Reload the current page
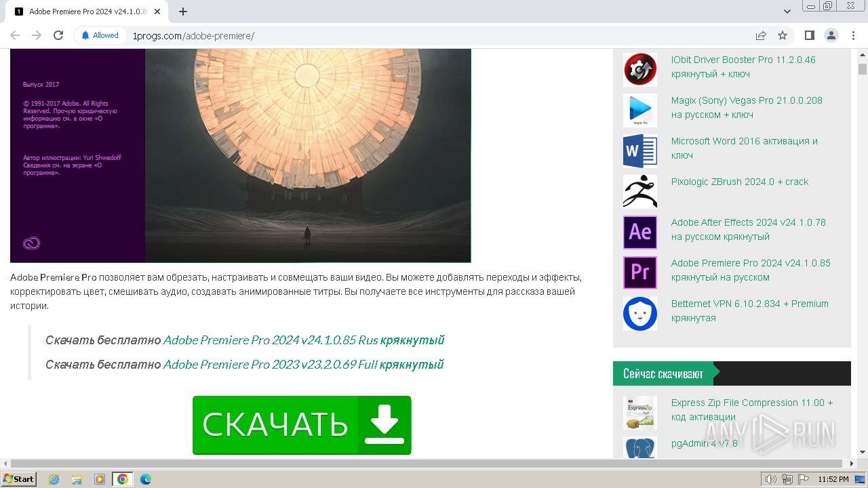The height and width of the screenshot is (488, 868). (x=58, y=35)
